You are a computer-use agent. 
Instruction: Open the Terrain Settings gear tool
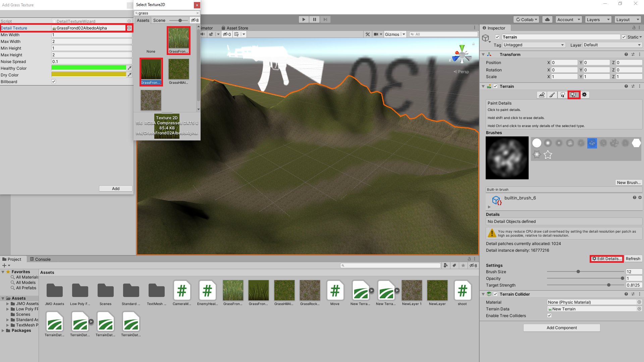pos(584,95)
